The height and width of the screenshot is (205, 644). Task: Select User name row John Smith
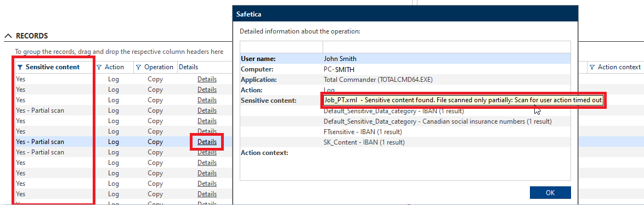click(x=405, y=58)
